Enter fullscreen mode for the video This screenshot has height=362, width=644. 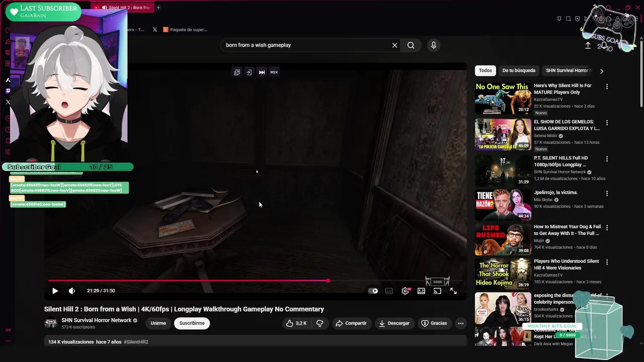click(453, 291)
